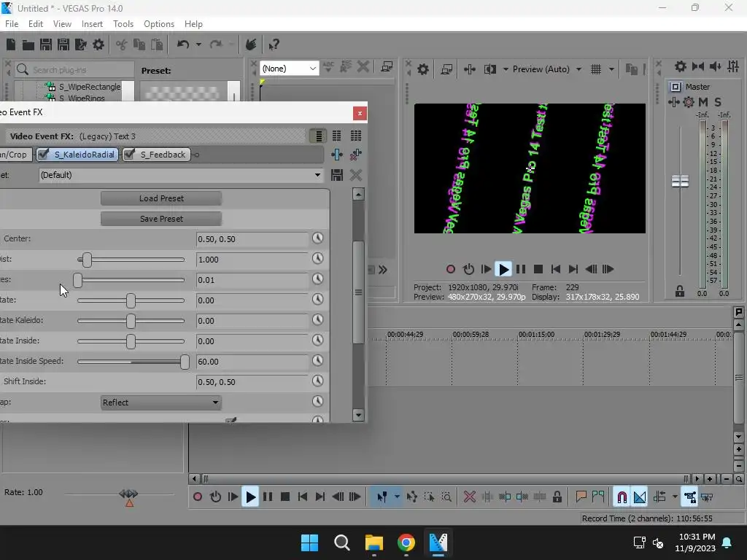Open Google Chrome from the taskbar

point(406,542)
